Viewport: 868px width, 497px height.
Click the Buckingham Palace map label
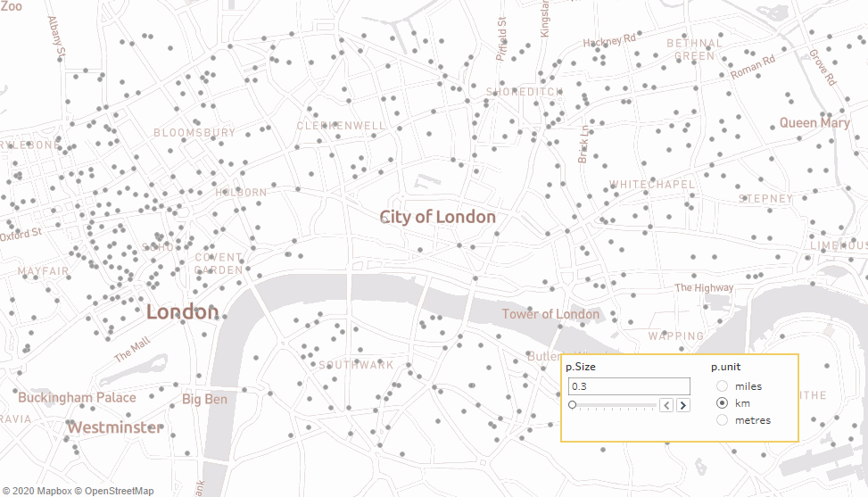78,398
